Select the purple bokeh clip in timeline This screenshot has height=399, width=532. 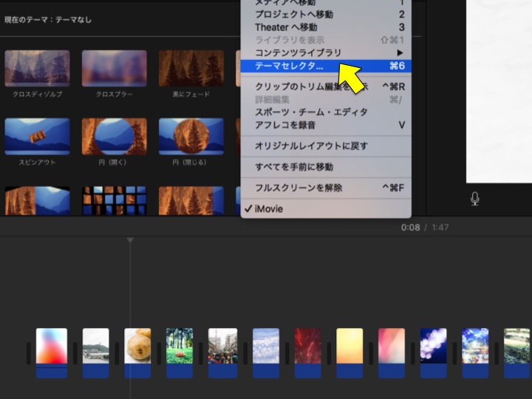click(433, 353)
